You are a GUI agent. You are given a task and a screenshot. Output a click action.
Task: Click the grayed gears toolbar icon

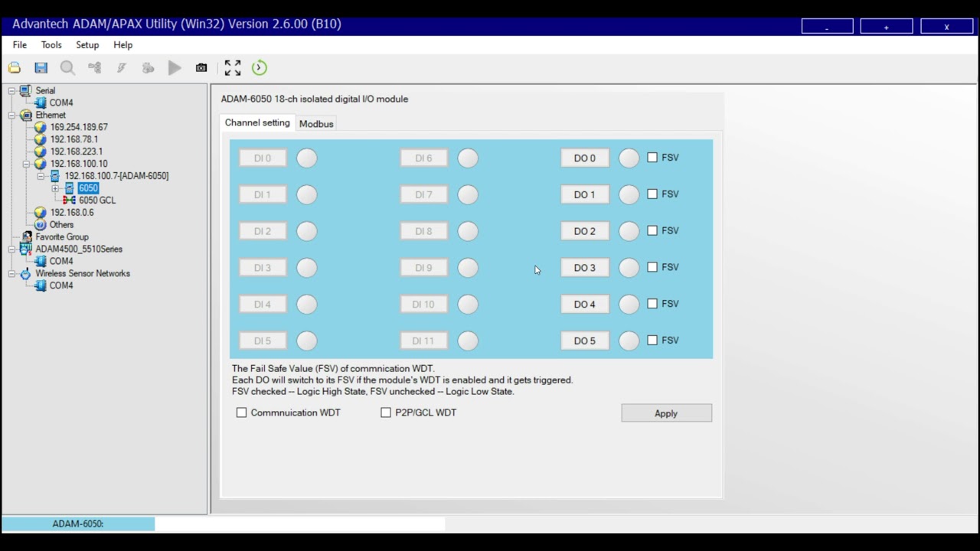tap(148, 68)
